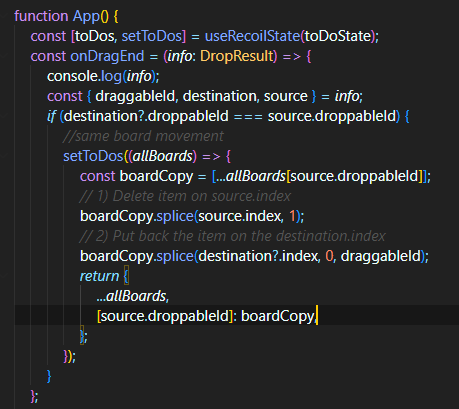Click the useRecoilState function call

pyautogui.click(x=252, y=36)
